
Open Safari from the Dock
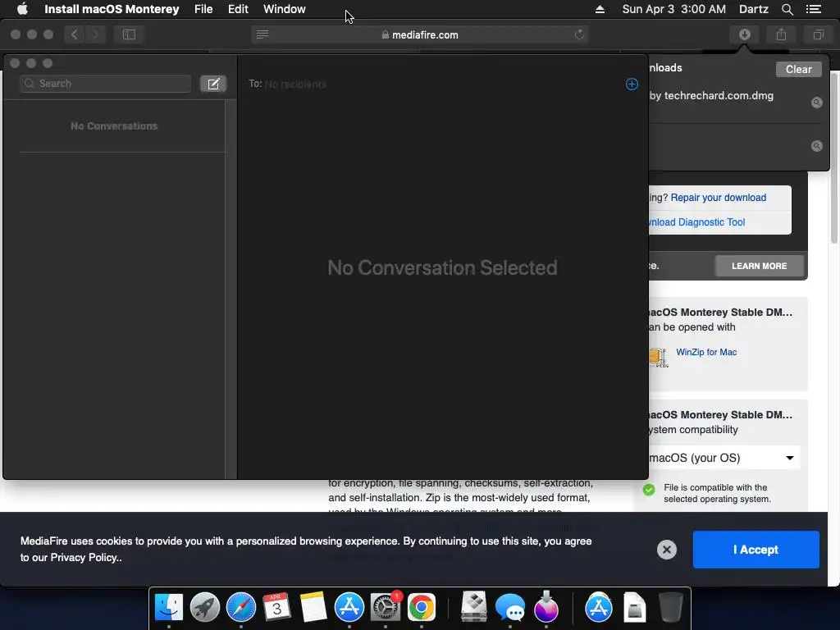(241, 607)
